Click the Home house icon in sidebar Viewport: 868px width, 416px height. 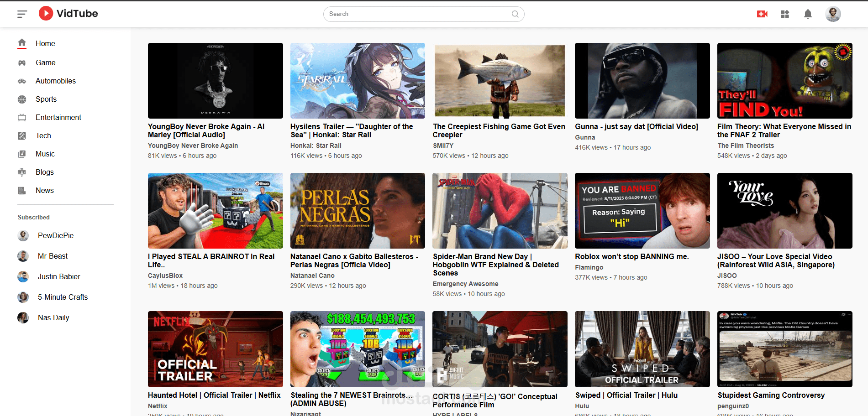(x=22, y=43)
